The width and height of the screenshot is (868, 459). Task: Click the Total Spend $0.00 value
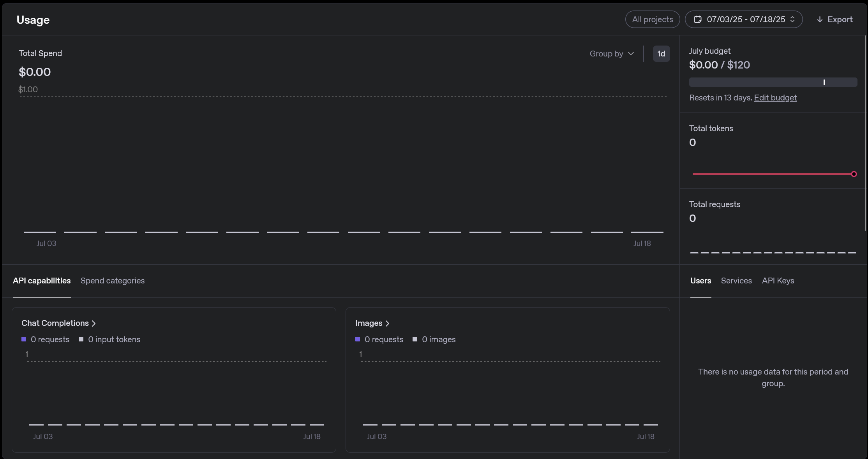coord(35,72)
